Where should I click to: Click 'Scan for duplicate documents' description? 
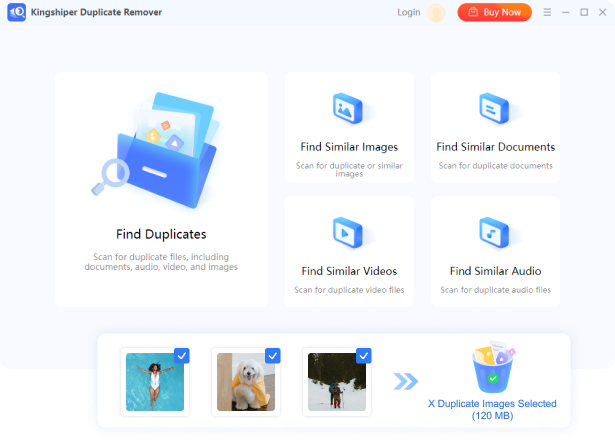[495, 166]
